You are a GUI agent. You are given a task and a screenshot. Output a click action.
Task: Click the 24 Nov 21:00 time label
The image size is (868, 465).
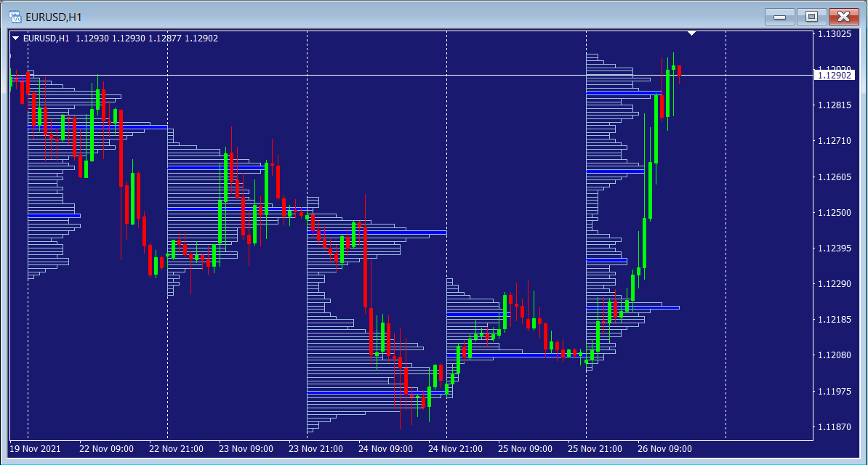point(455,449)
